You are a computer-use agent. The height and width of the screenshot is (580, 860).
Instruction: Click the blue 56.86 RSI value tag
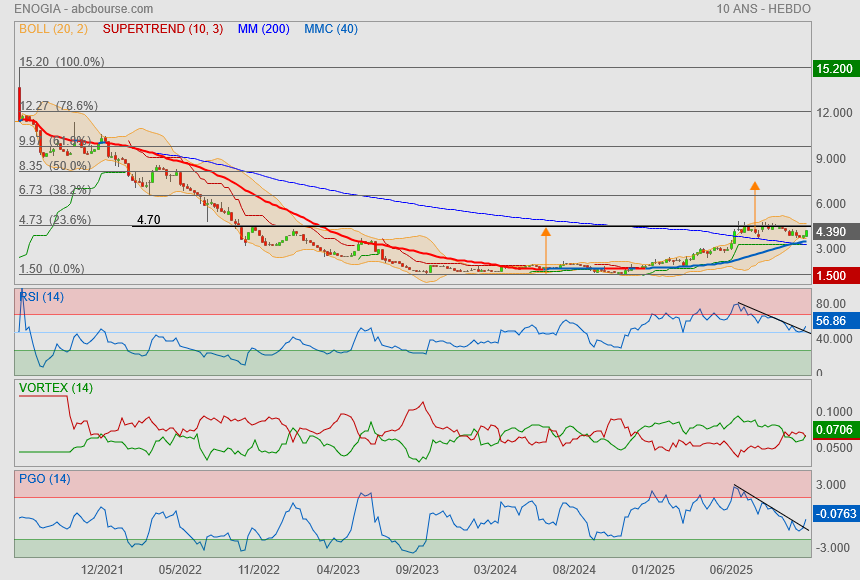[831, 321]
